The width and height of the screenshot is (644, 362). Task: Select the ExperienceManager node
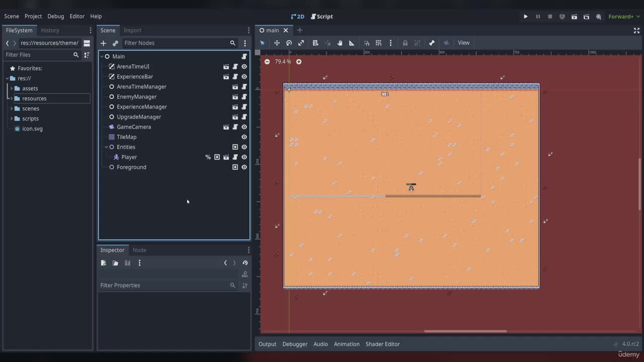coord(142,107)
